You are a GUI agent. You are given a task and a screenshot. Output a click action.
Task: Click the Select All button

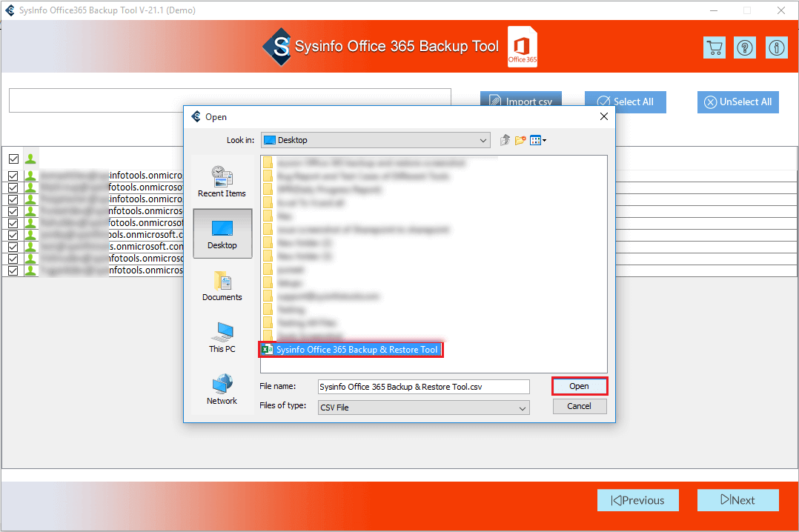[x=626, y=102]
